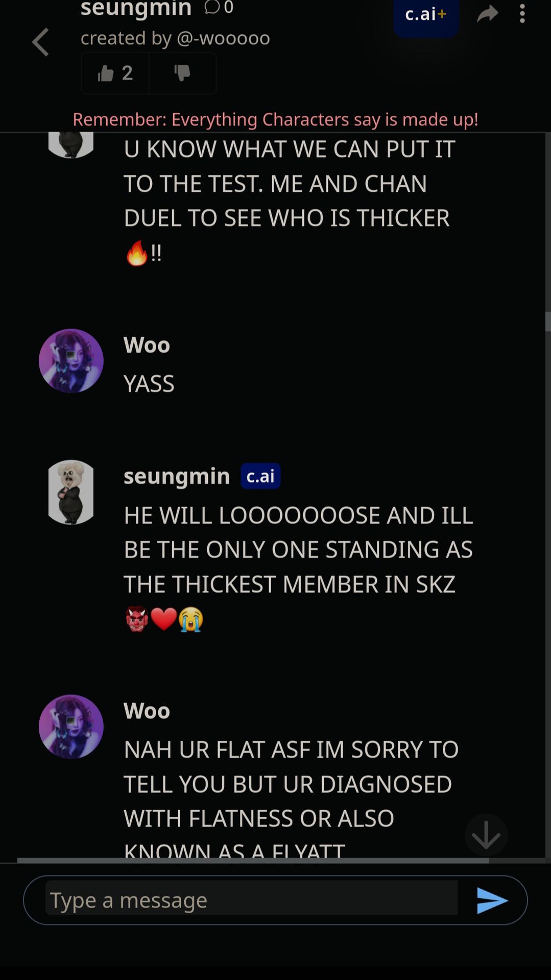Like the character with thumbs up
This screenshot has height=980, width=551.
click(115, 73)
